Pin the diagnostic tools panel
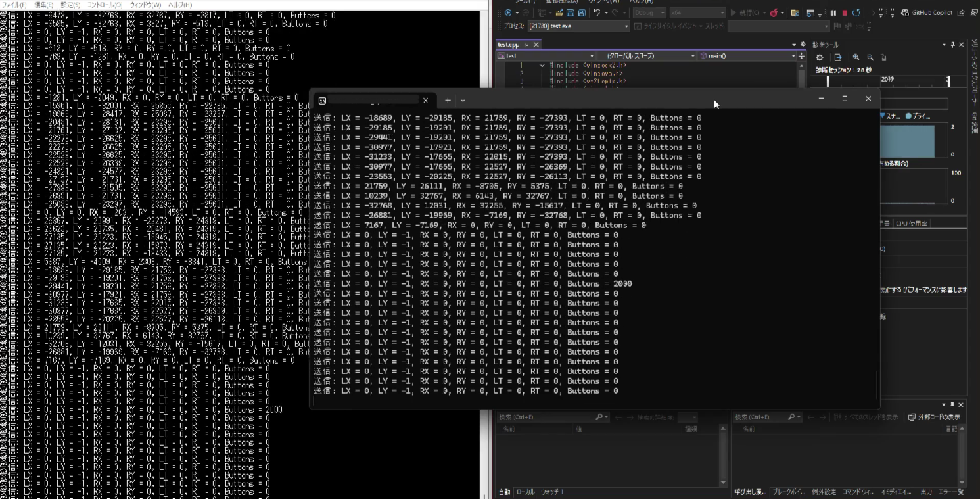The width and height of the screenshot is (980, 499). pyautogui.click(x=952, y=45)
